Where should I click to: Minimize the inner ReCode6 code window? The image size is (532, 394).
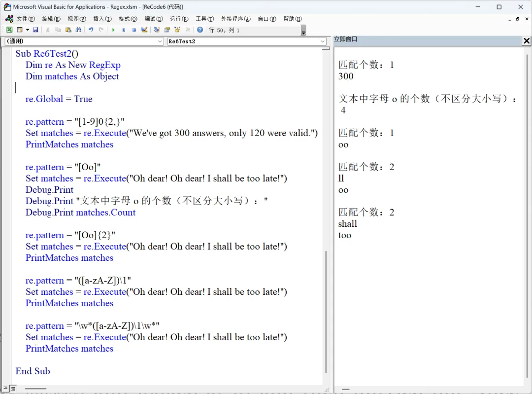click(510, 19)
